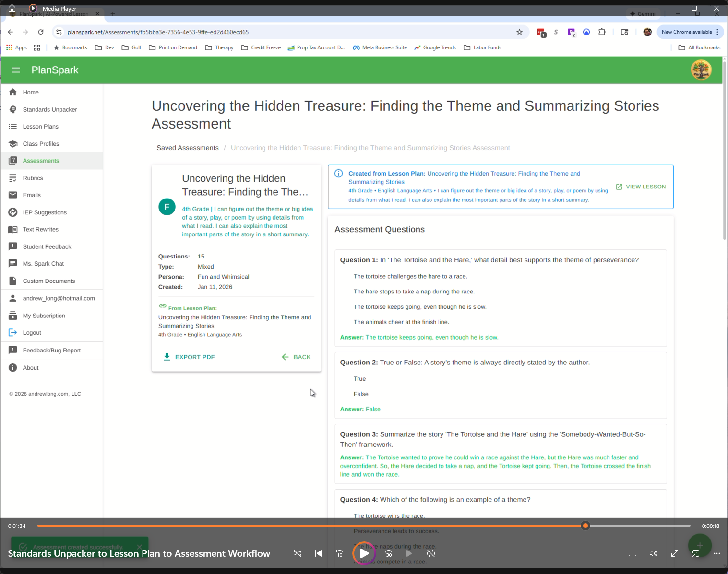728x574 pixels.
Task: Open the Rubrics section in the sidebar
Action: [x=33, y=178]
